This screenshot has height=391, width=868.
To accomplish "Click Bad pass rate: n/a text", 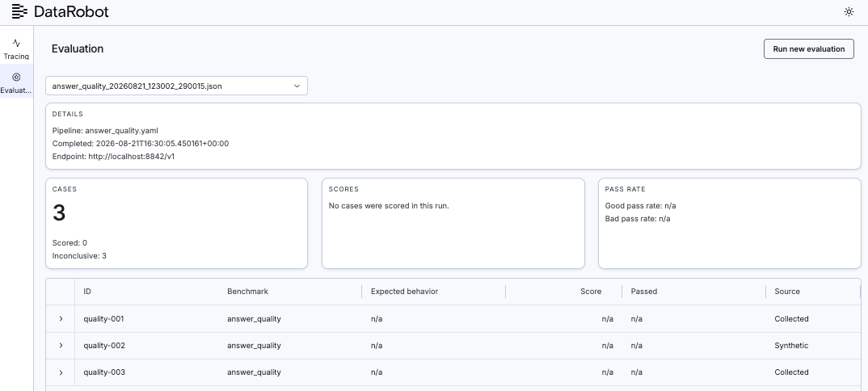I will (638, 219).
